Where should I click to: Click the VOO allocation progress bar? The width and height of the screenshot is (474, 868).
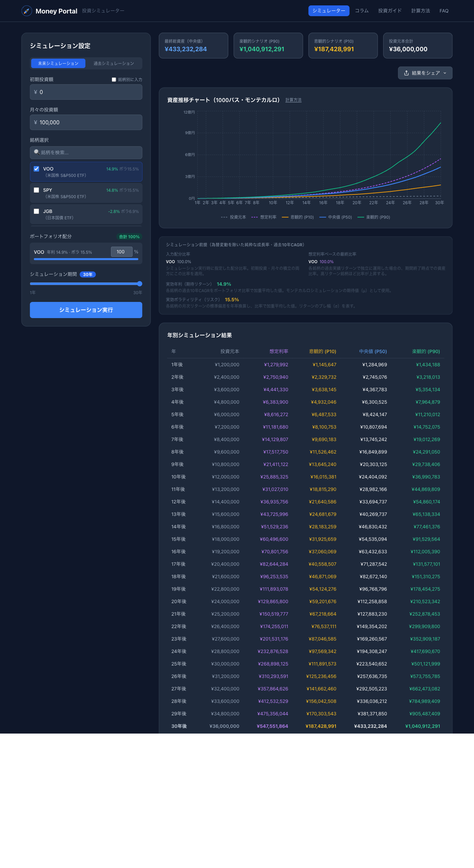(x=86, y=259)
